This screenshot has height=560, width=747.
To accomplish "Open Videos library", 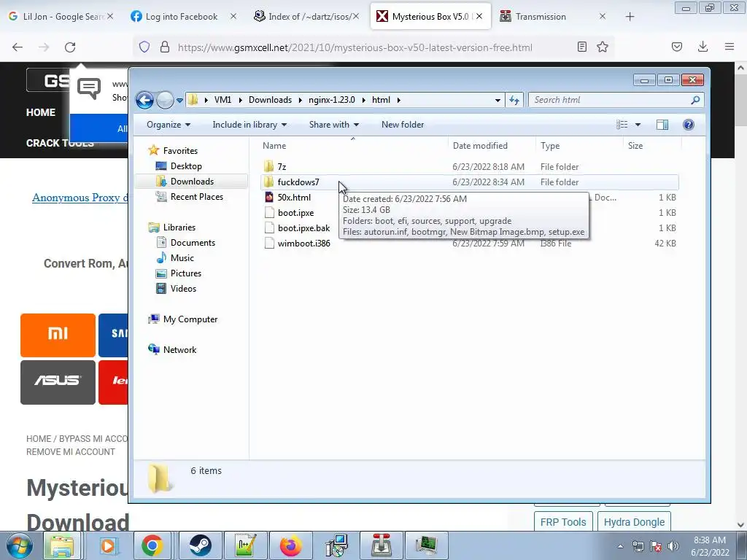I will pyautogui.click(x=183, y=288).
